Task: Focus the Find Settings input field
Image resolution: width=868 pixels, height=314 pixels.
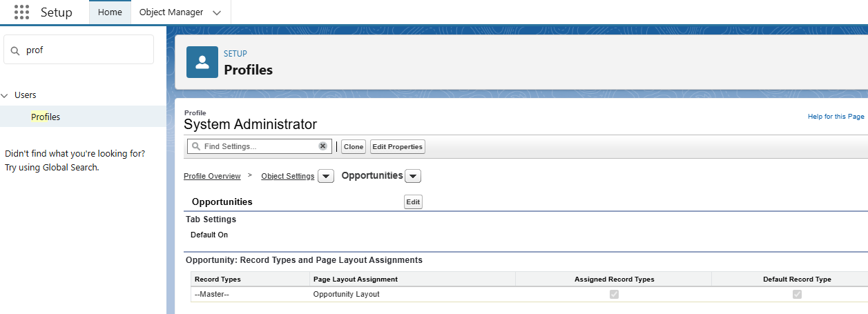Action: pos(260,146)
